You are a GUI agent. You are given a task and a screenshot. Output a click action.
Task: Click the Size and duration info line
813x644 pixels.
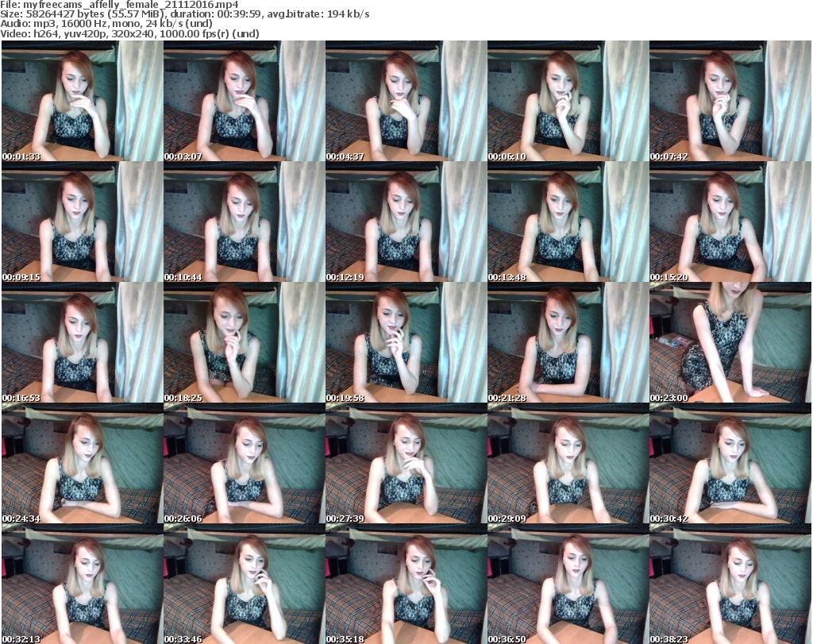tap(184, 14)
